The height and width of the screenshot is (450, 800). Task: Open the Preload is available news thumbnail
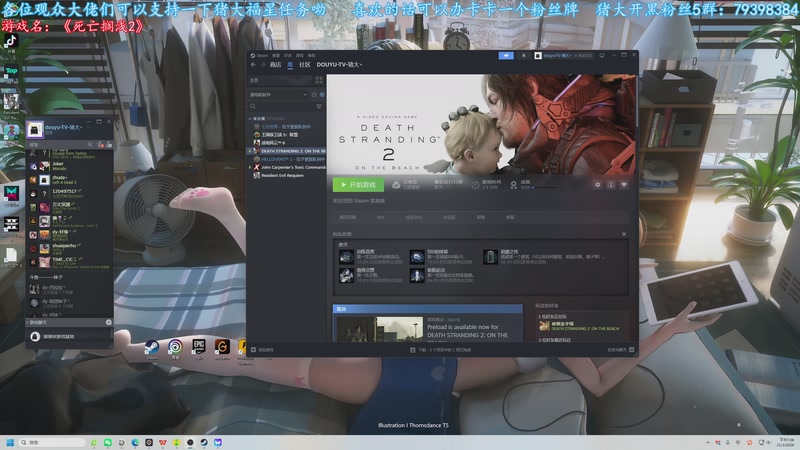click(380, 329)
